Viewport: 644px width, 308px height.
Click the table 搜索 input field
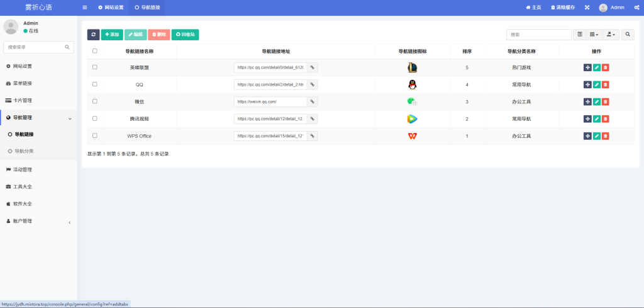click(x=538, y=35)
